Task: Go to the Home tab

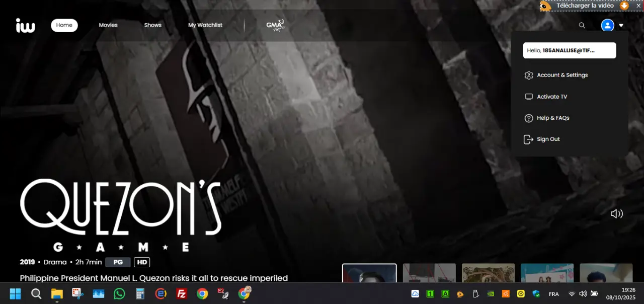Action: click(64, 25)
